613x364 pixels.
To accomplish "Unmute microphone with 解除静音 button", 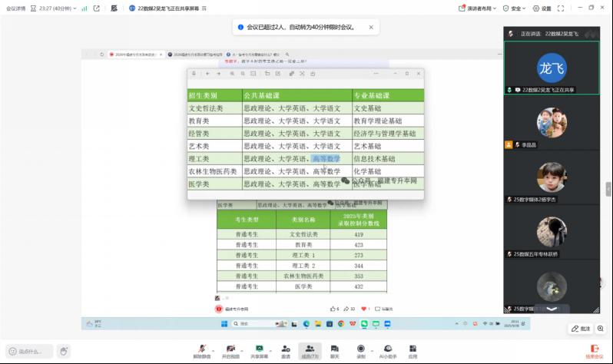I will click(x=201, y=350).
